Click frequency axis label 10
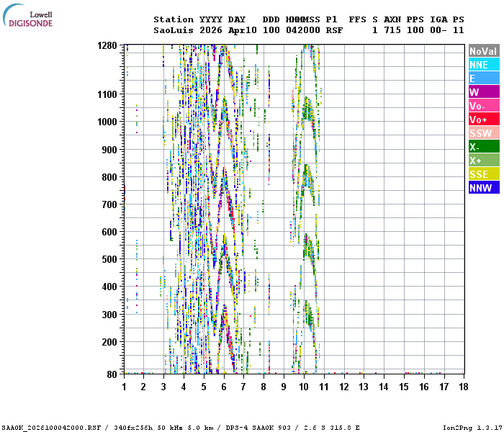The height and width of the screenshot is (432, 504). (x=304, y=387)
